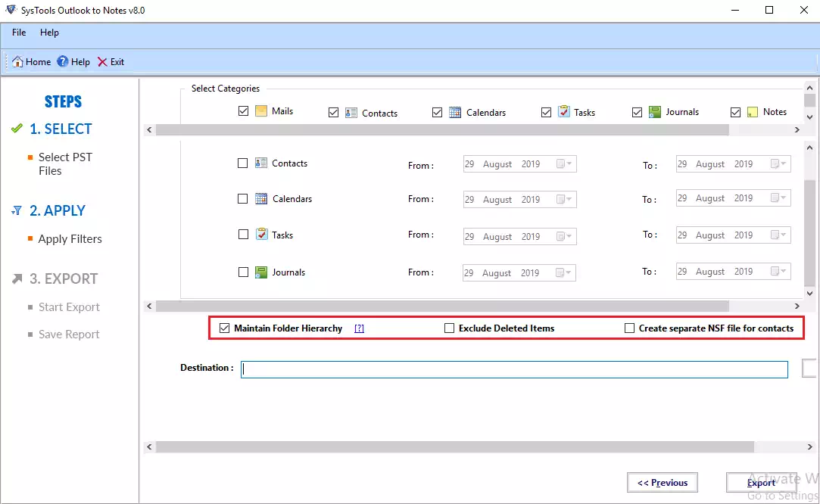Click the Tasks clipboard icon in Select Categories
Image resolution: width=820 pixels, height=504 pixels.
[x=564, y=111]
